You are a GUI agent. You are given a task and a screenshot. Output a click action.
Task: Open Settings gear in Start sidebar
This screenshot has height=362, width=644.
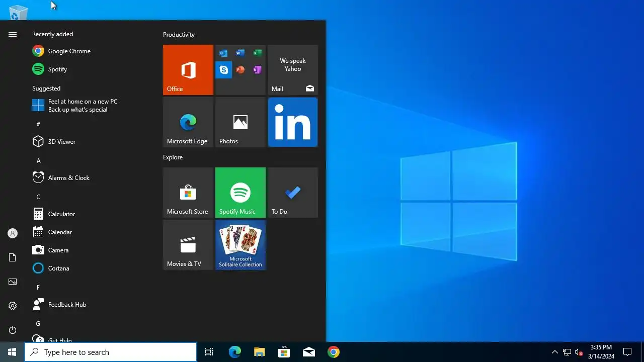[x=13, y=306]
